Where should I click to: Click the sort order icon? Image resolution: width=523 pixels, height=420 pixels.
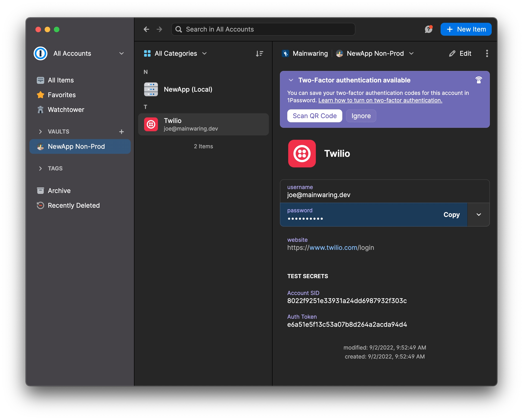point(259,53)
